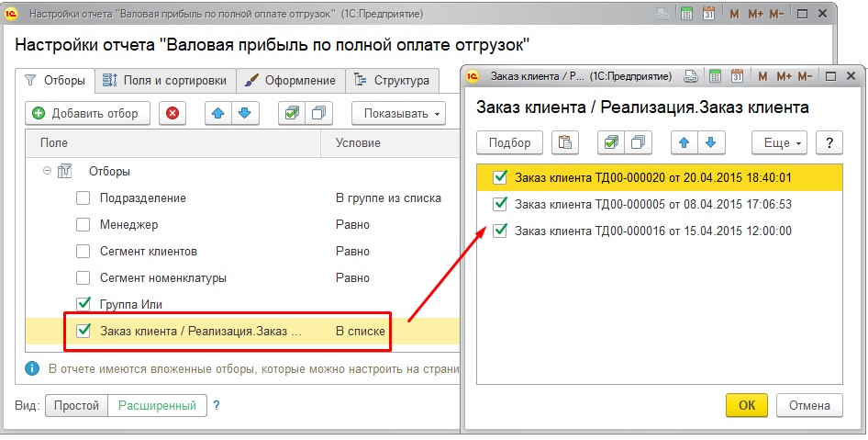Open the Показывать dropdown

[x=397, y=113]
